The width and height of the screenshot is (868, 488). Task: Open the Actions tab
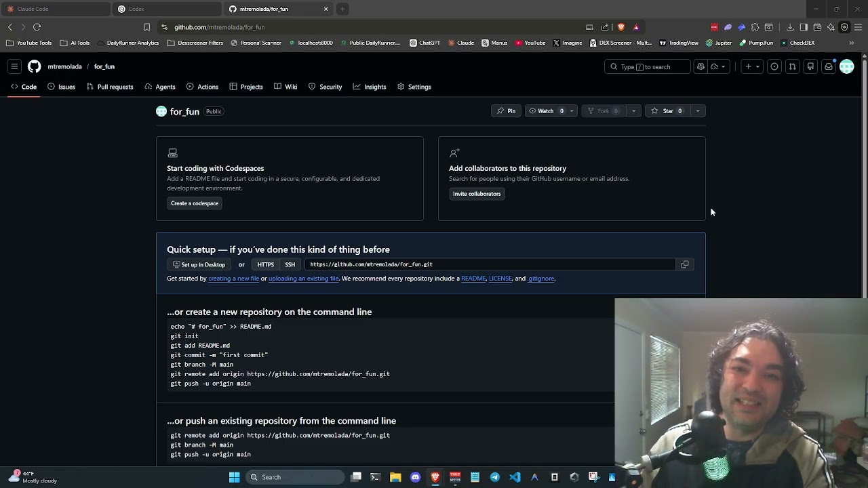pyautogui.click(x=202, y=87)
